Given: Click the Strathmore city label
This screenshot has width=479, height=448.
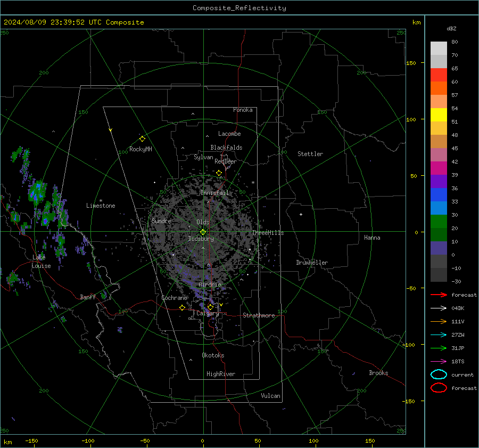Looking at the screenshot, I should pyautogui.click(x=259, y=315).
